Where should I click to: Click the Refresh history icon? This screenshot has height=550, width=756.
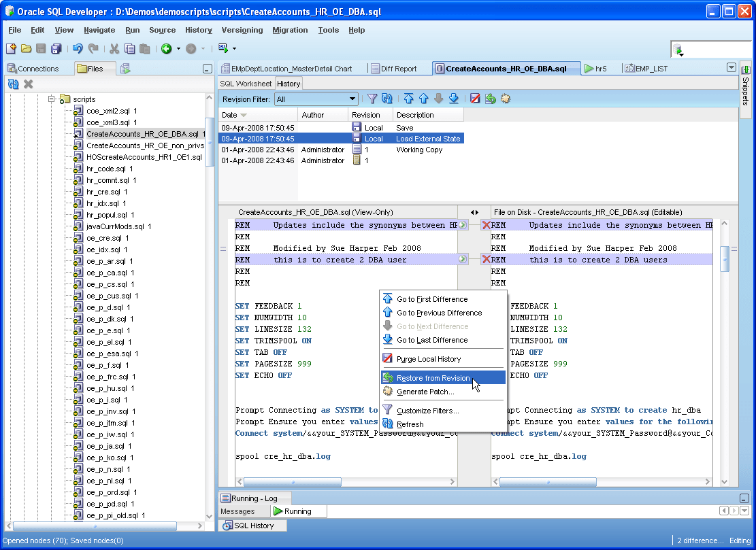tap(387, 99)
